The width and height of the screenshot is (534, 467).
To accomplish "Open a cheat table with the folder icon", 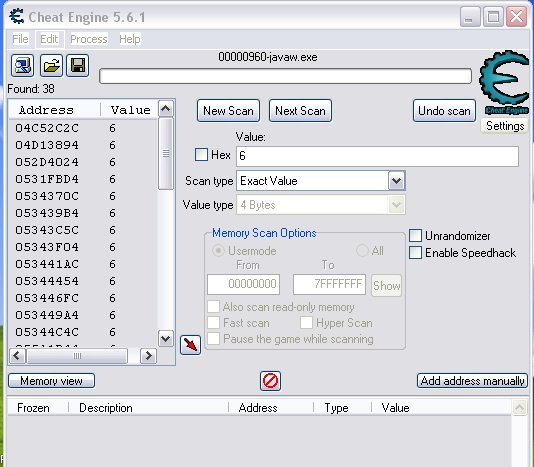I will pos(51,65).
